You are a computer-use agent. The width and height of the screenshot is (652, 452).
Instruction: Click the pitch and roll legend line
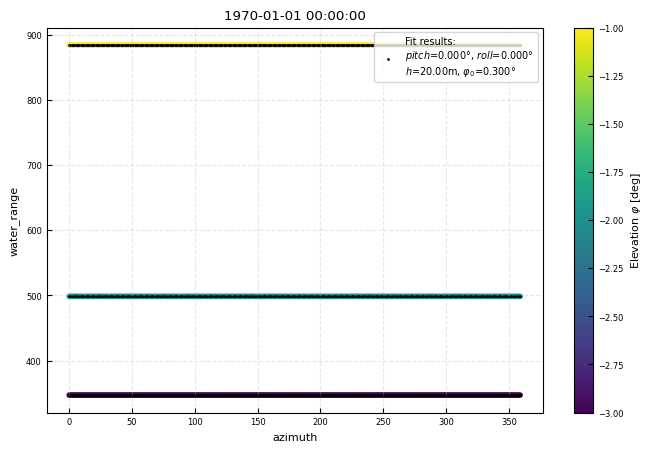click(468, 56)
